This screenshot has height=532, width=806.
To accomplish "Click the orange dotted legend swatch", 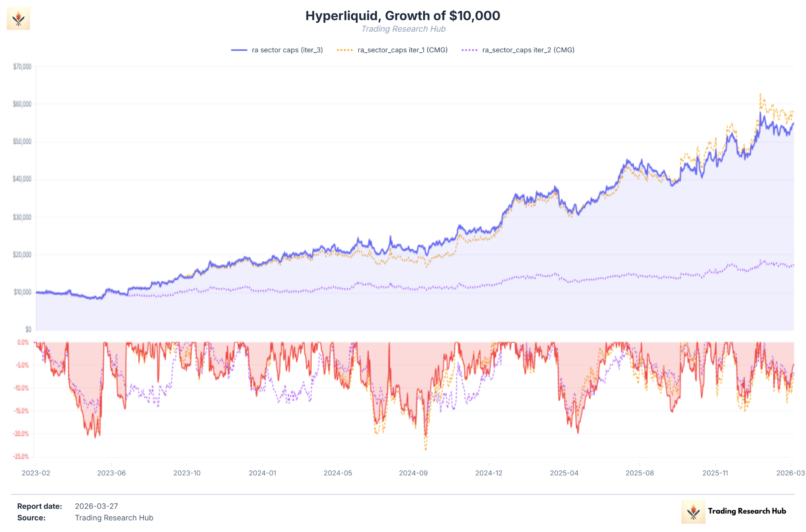I will pyautogui.click(x=345, y=50).
